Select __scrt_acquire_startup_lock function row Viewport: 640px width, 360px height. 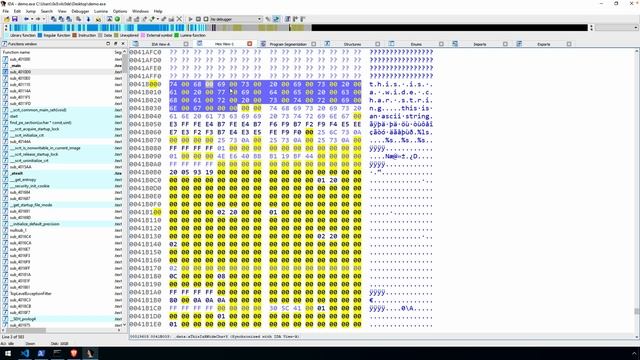(x=62, y=129)
